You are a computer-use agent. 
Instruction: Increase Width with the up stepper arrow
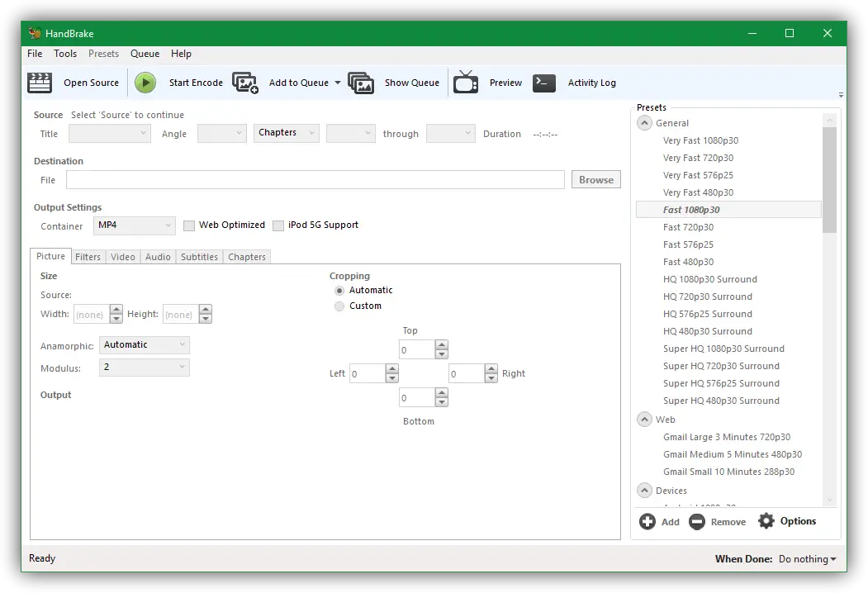point(116,310)
